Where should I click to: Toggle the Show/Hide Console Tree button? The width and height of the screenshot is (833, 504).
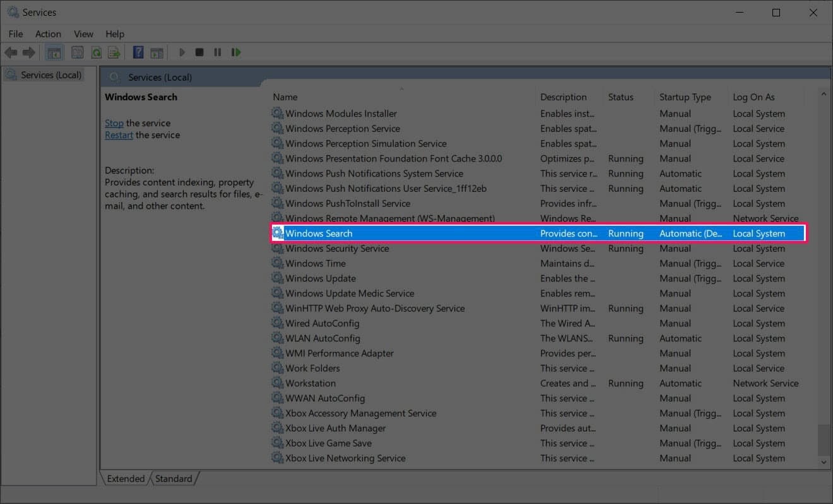(x=54, y=52)
